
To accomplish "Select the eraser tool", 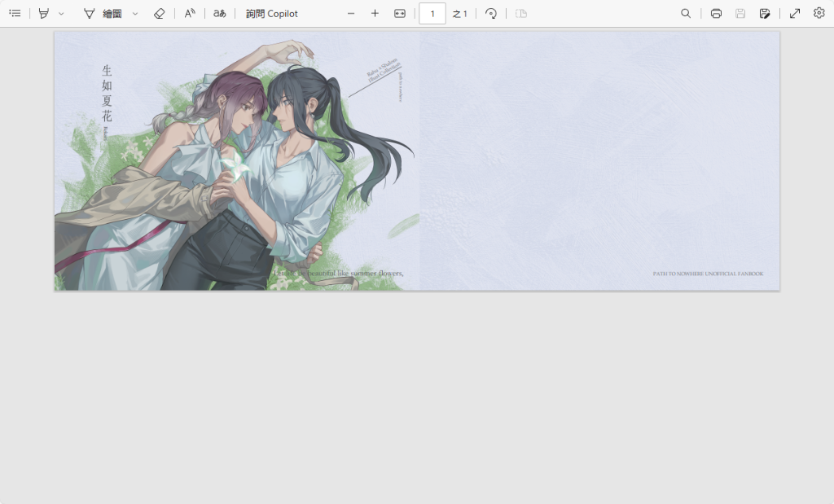I will coord(159,13).
